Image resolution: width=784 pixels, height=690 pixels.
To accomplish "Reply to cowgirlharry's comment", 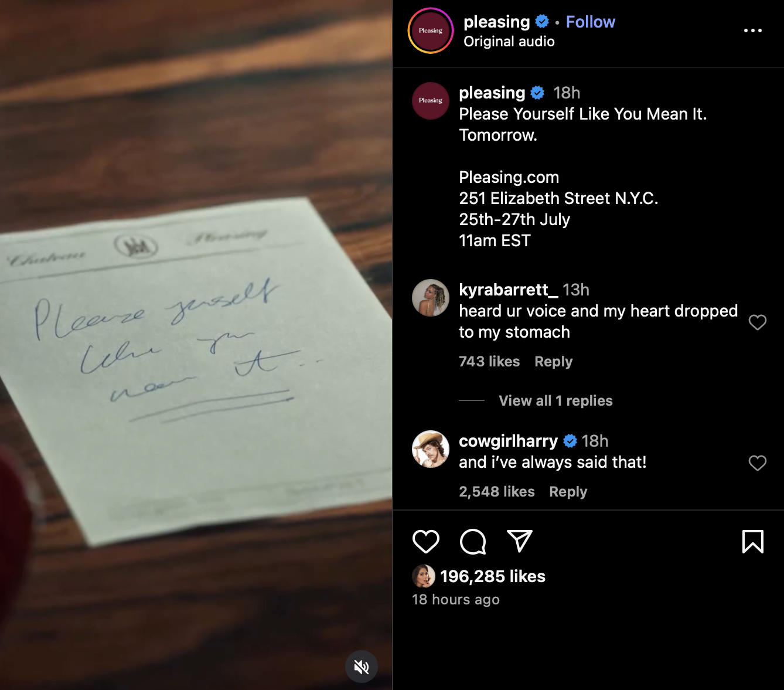I will click(x=568, y=491).
